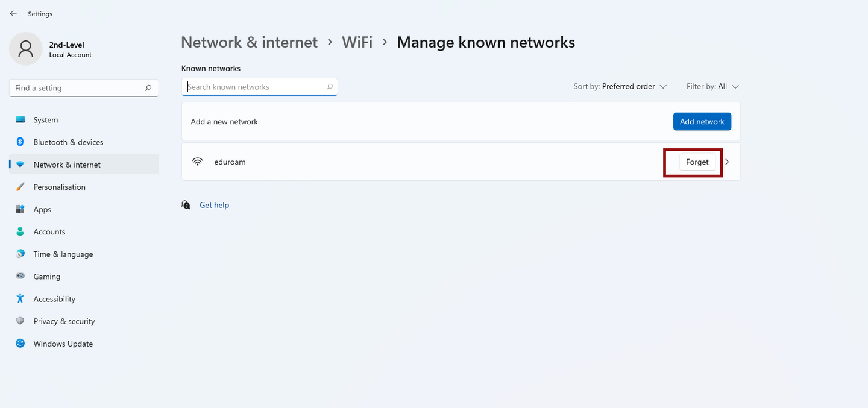Open the Filter by All dropdown
The image size is (868, 408).
[x=712, y=86]
